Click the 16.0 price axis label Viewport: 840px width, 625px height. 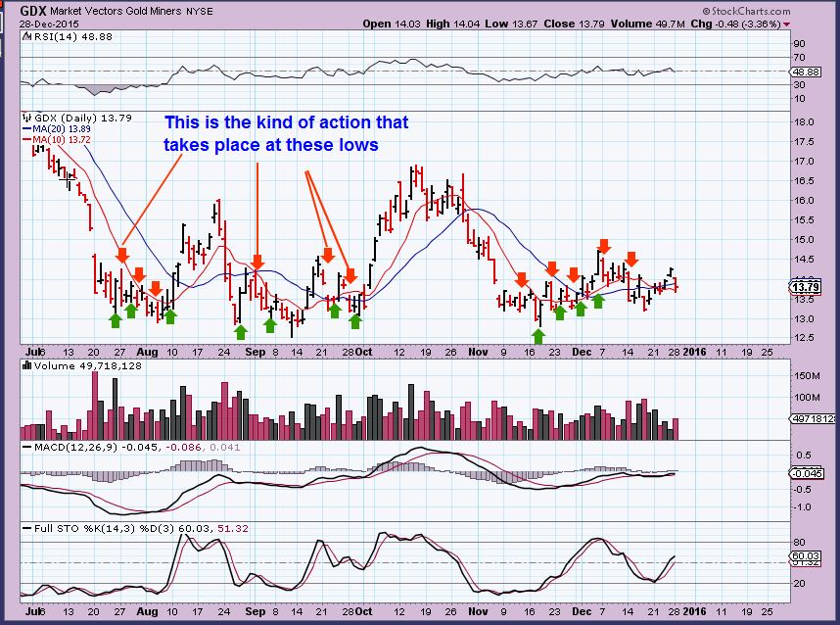point(803,201)
